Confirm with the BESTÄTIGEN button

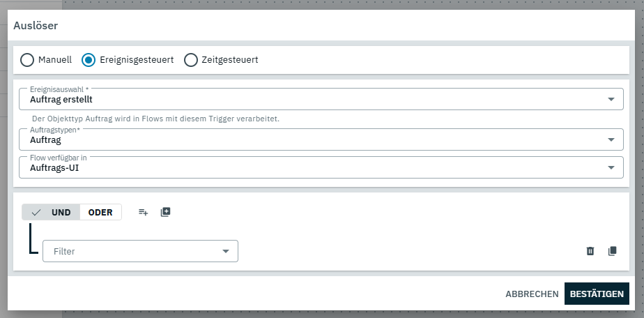597,294
